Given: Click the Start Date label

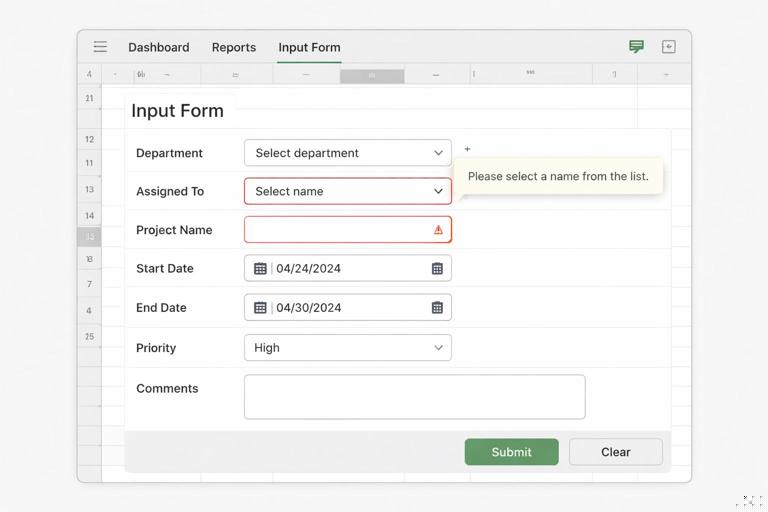Looking at the screenshot, I should (x=165, y=268).
